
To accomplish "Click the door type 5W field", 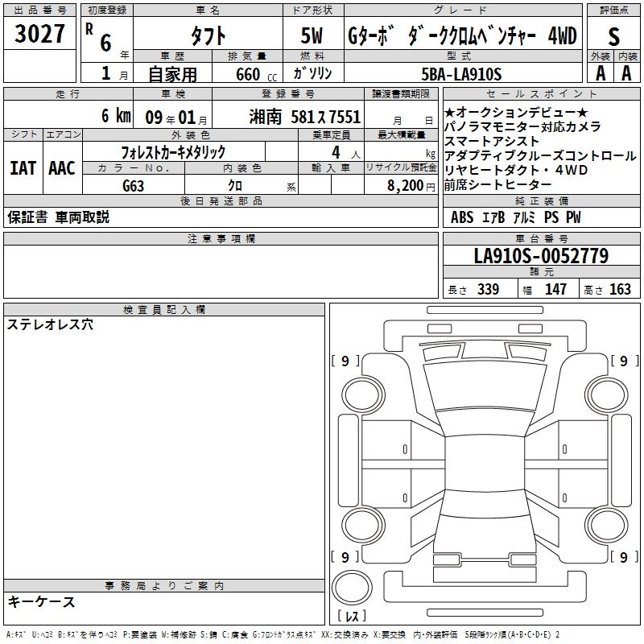I will coord(312,36).
